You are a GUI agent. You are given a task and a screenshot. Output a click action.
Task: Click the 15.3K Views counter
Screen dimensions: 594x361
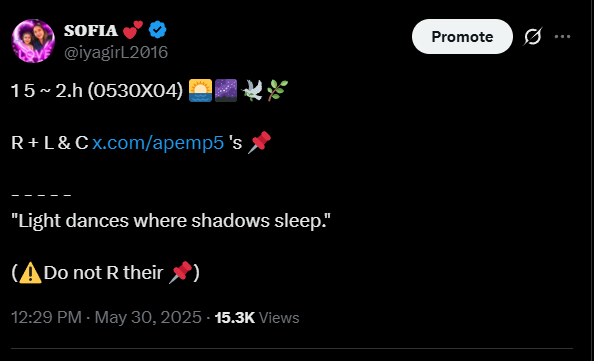(x=257, y=318)
